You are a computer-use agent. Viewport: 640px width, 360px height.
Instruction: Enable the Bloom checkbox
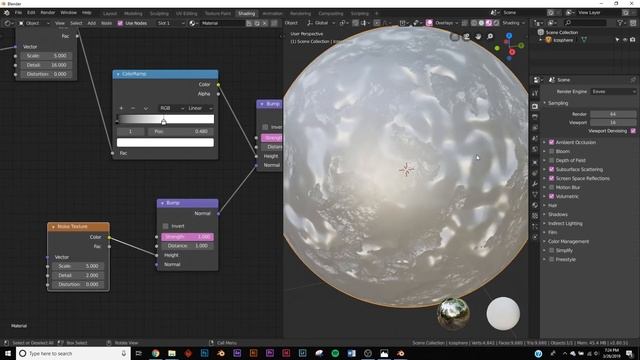point(551,151)
